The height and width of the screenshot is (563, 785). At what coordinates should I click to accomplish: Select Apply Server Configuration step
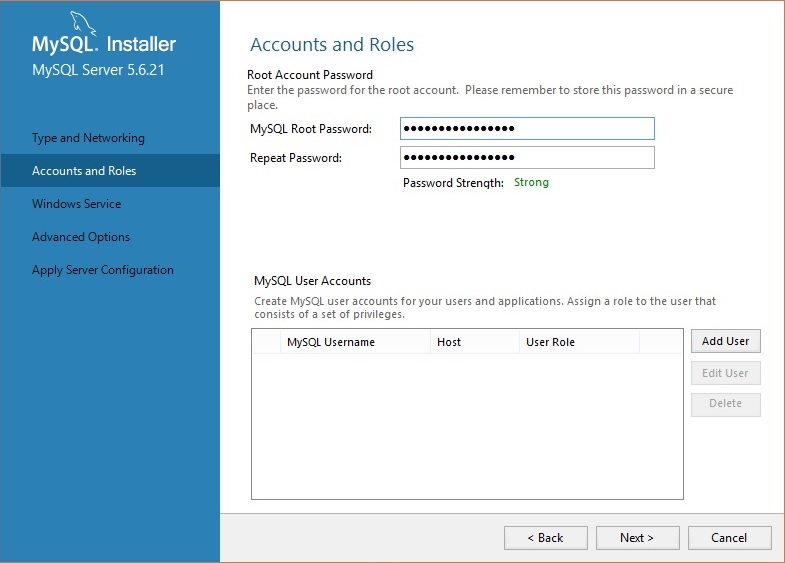(103, 270)
